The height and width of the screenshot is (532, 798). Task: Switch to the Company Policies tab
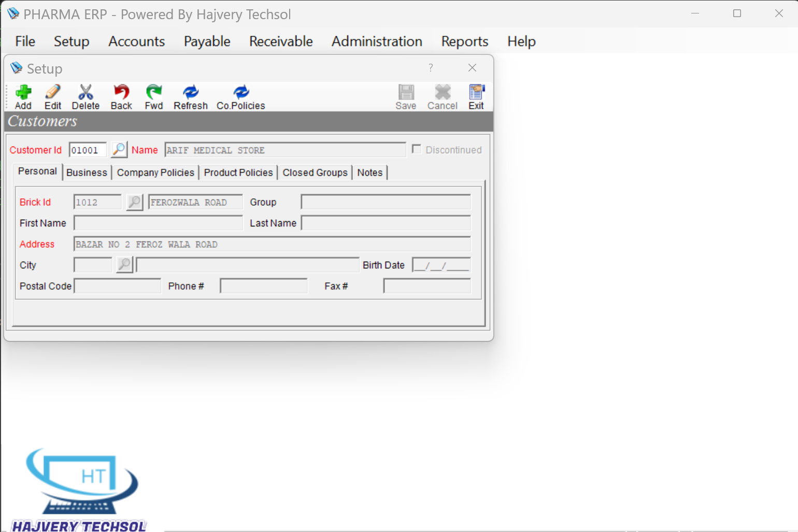(155, 172)
